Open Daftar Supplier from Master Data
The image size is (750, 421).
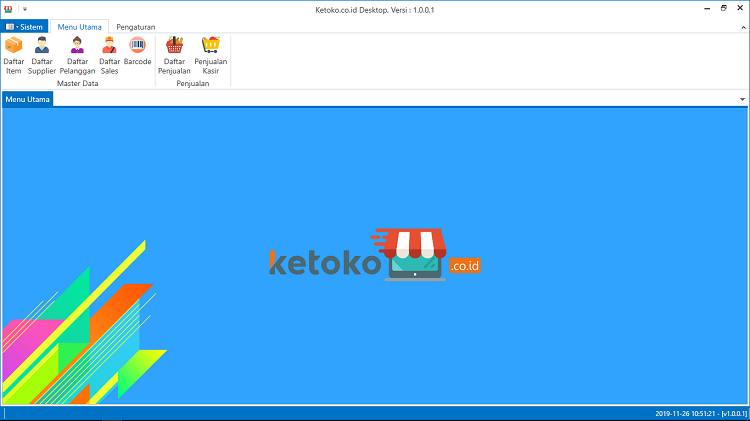click(42, 54)
